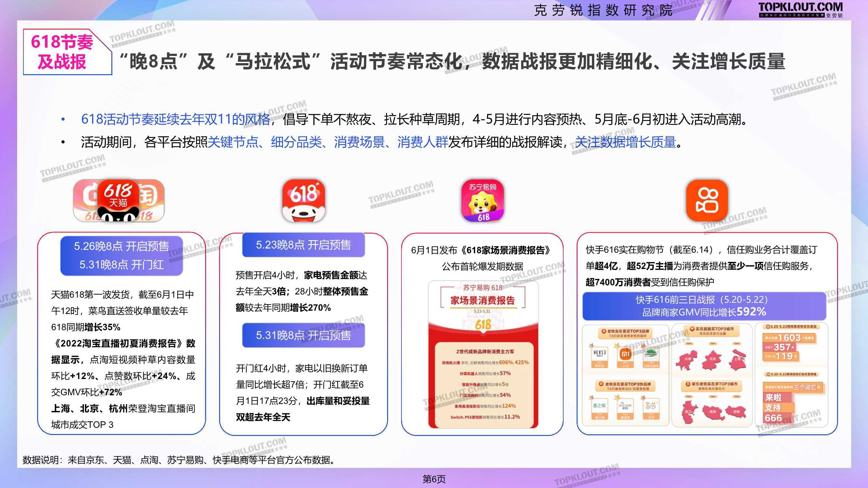This screenshot has width=868, height=488.
Task: Click the header text '克劳锐指数研究院'
Action: tap(603, 10)
